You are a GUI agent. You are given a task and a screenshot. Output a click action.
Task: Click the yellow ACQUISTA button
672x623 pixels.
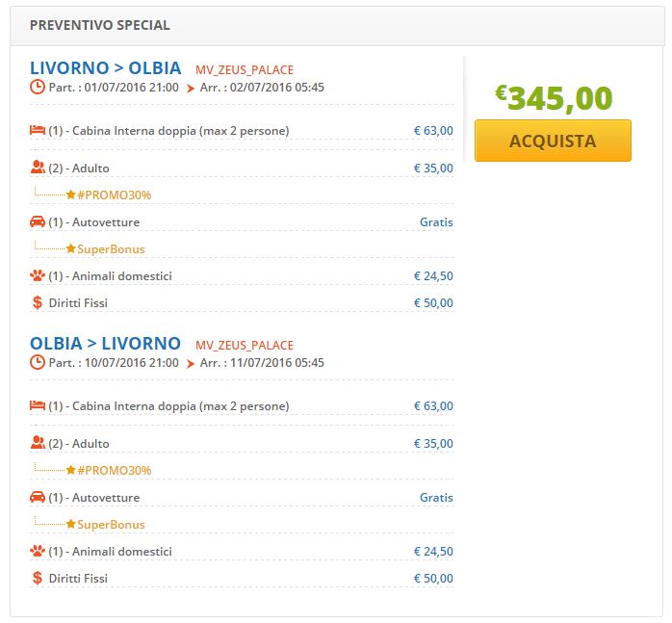[x=553, y=141]
